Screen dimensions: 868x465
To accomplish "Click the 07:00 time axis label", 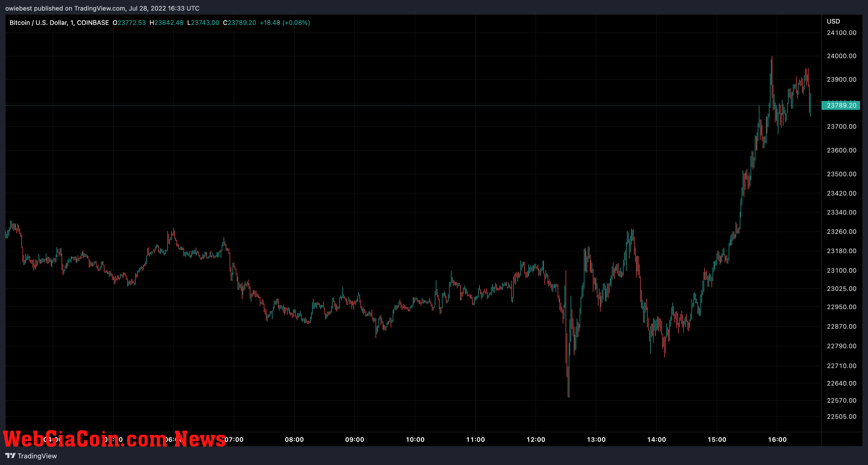I will (x=234, y=439).
